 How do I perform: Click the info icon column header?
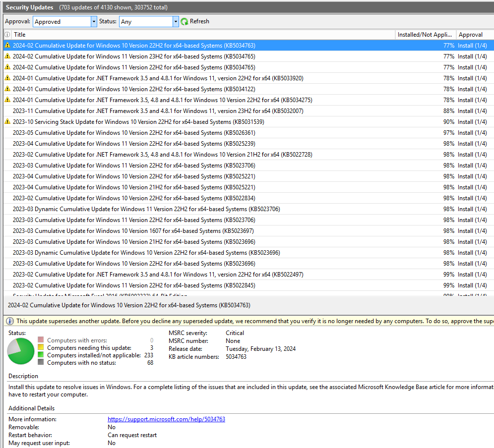coord(7,35)
